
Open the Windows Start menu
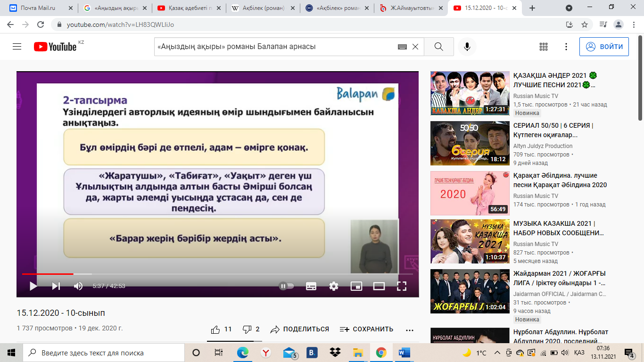(11, 353)
